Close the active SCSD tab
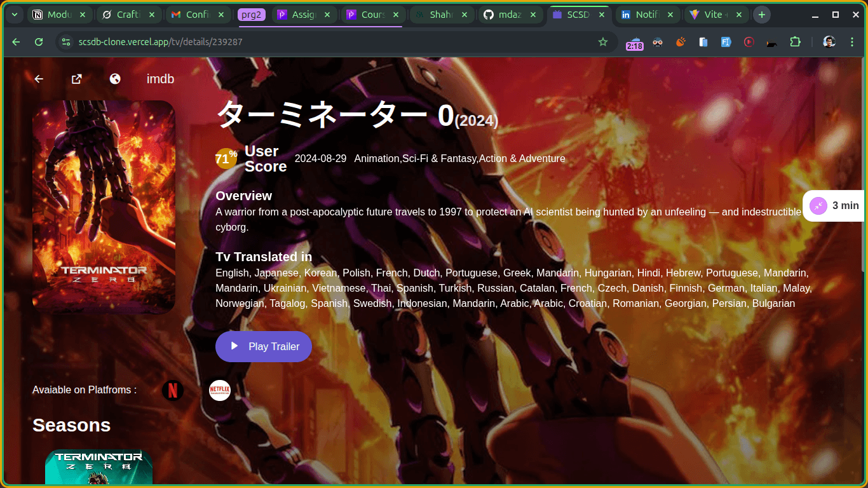This screenshot has height=488, width=868. tap(602, 15)
